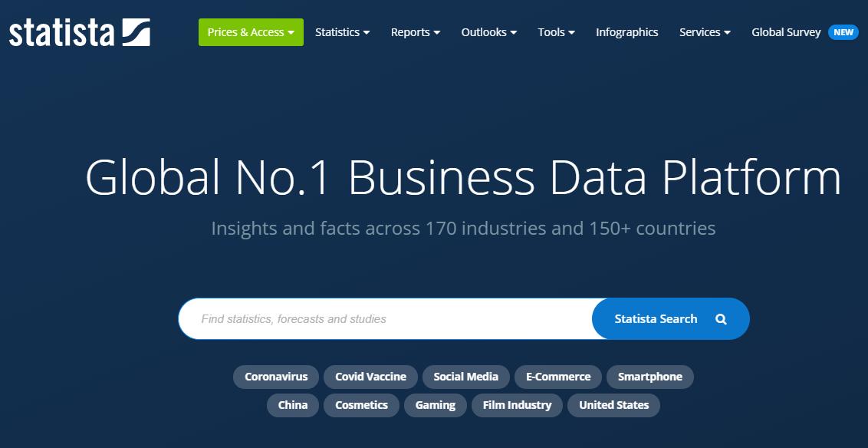Click the Insights and facts subtitle text
868x448 pixels.
(x=463, y=228)
